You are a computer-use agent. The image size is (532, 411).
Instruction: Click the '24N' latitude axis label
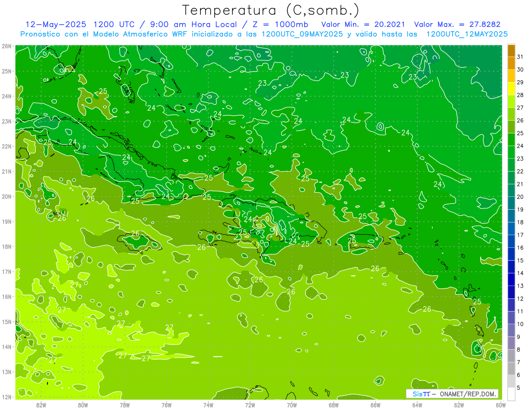tap(7, 96)
